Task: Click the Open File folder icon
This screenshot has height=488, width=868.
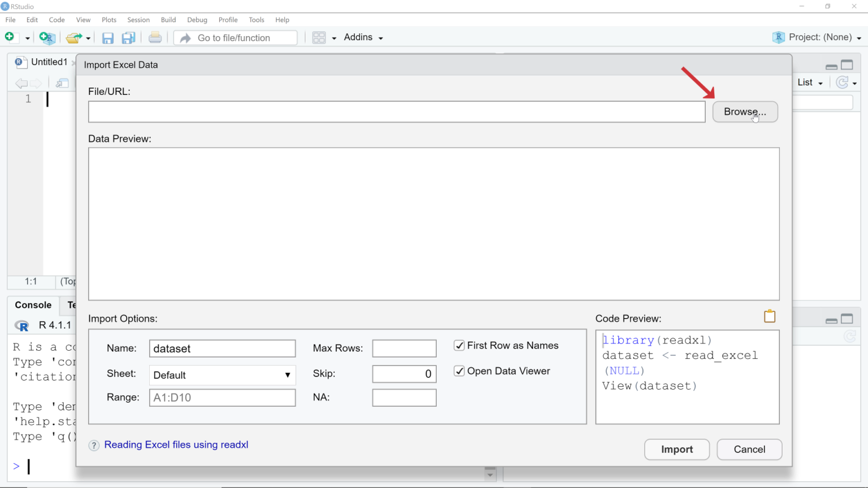Action: click(73, 38)
